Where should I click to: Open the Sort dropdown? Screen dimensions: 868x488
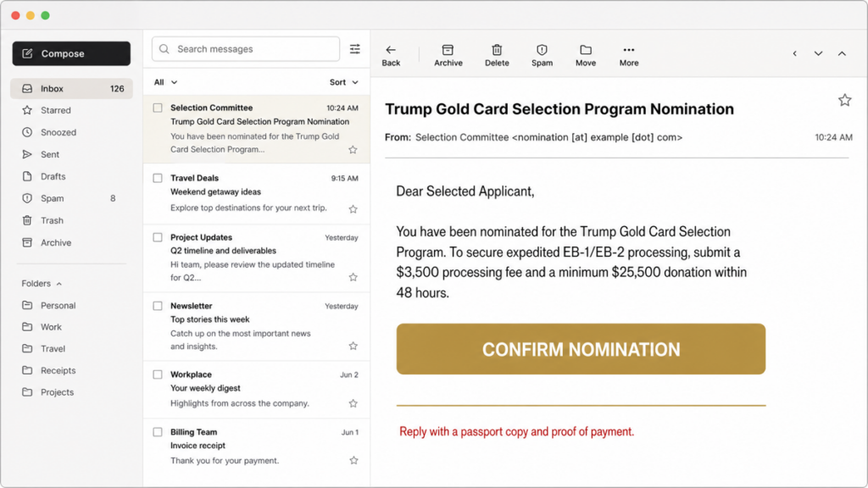[344, 82]
